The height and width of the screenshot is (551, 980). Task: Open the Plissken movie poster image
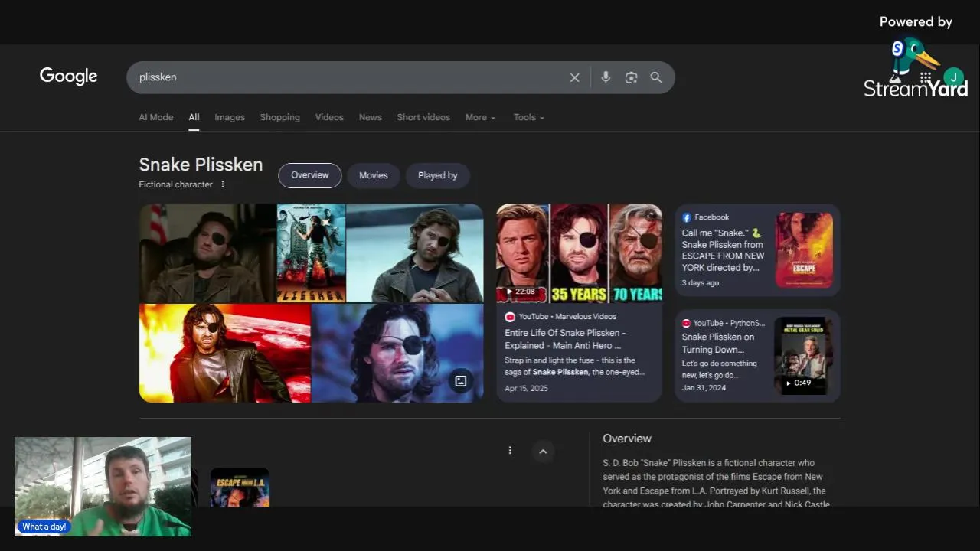311,253
